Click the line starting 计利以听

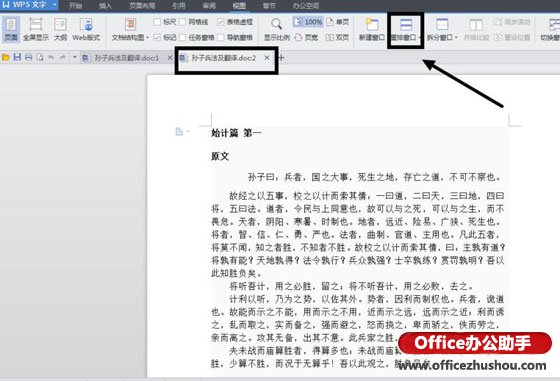(x=366, y=299)
